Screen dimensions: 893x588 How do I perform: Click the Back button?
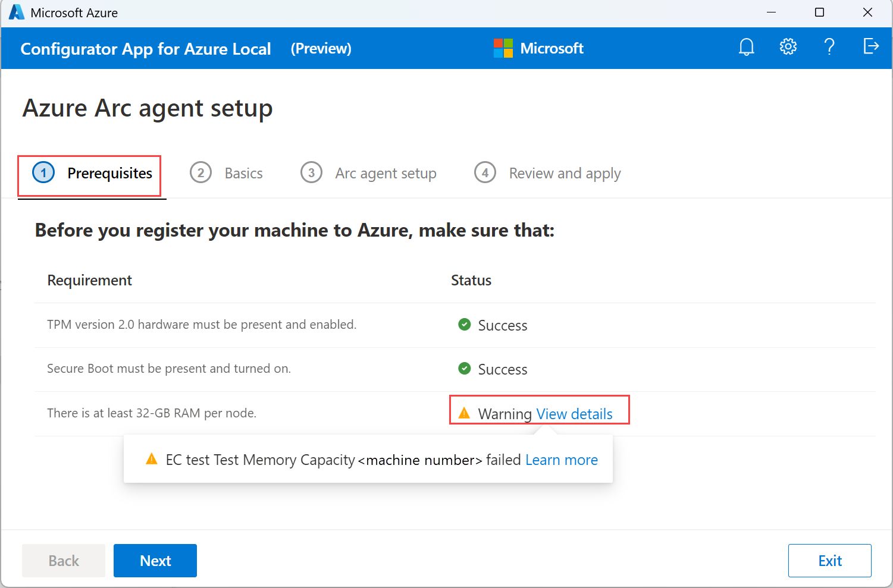point(64,561)
